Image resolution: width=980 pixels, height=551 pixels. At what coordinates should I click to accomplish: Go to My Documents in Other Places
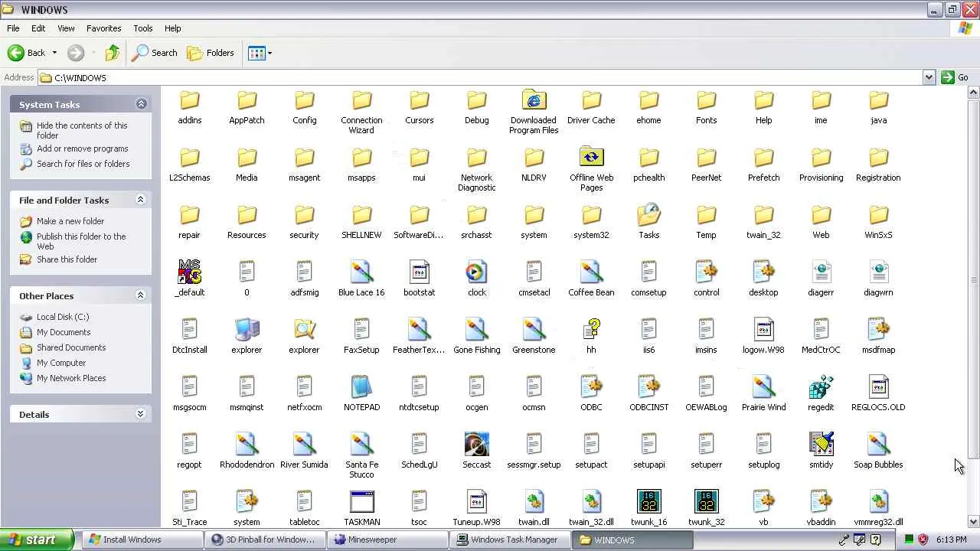coord(64,332)
